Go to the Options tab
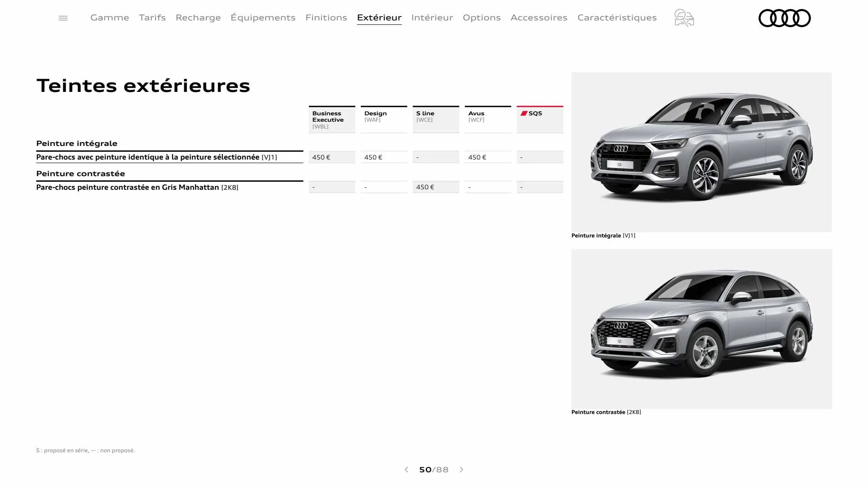 pyautogui.click(x=482, y=17)
